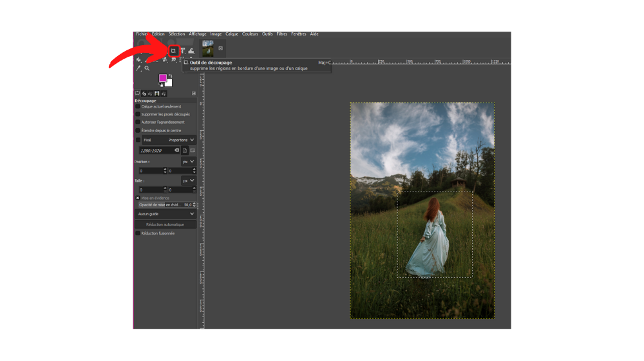Enable Supprimer les pixels découpés
Viewport: 644px width, 361px height.
point(138,114)
